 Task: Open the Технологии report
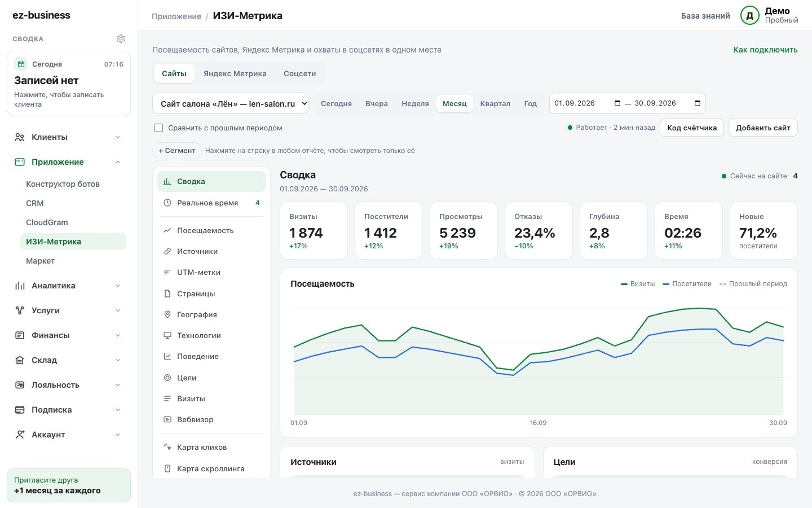click(211, 335)
